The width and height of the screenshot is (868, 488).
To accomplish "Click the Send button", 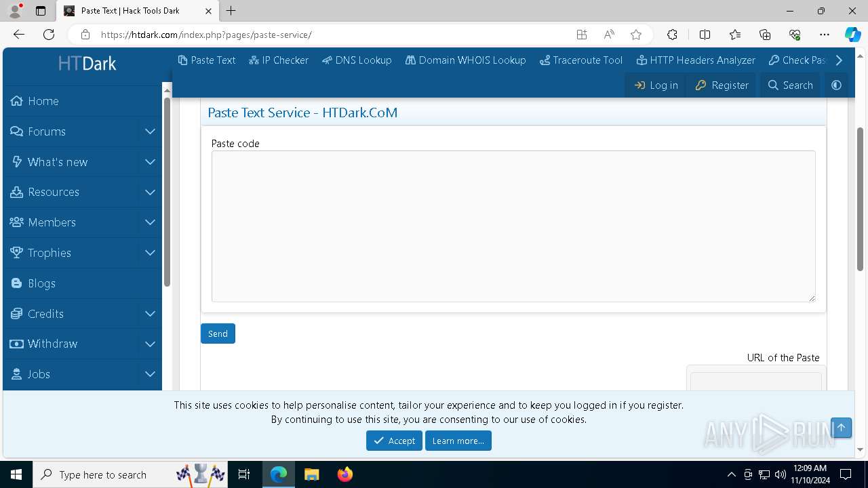I will (x=218, y=333).
